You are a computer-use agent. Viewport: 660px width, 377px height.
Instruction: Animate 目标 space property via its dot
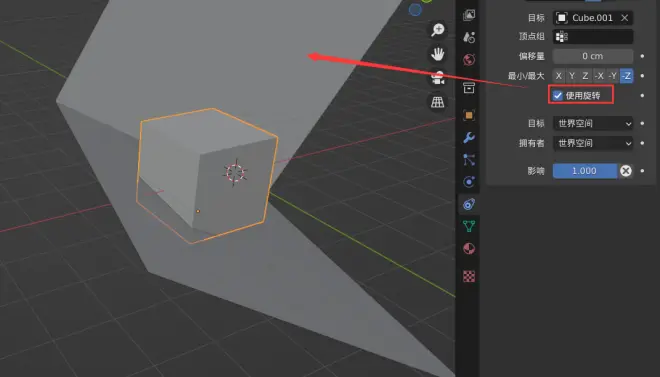point(642,123)
